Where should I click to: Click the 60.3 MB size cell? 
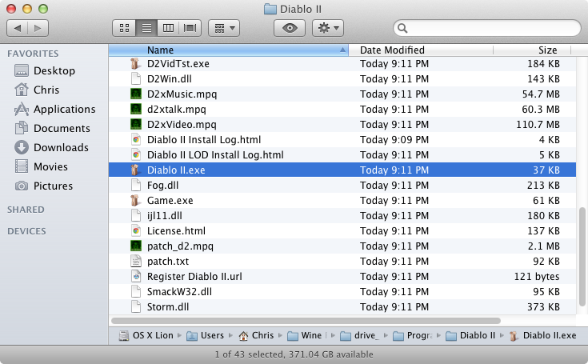541,109
